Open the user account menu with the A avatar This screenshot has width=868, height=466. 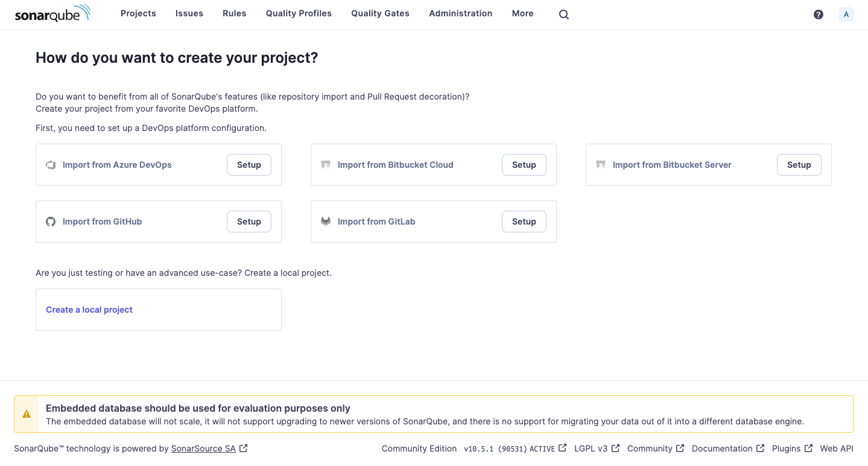coord(846,14)
